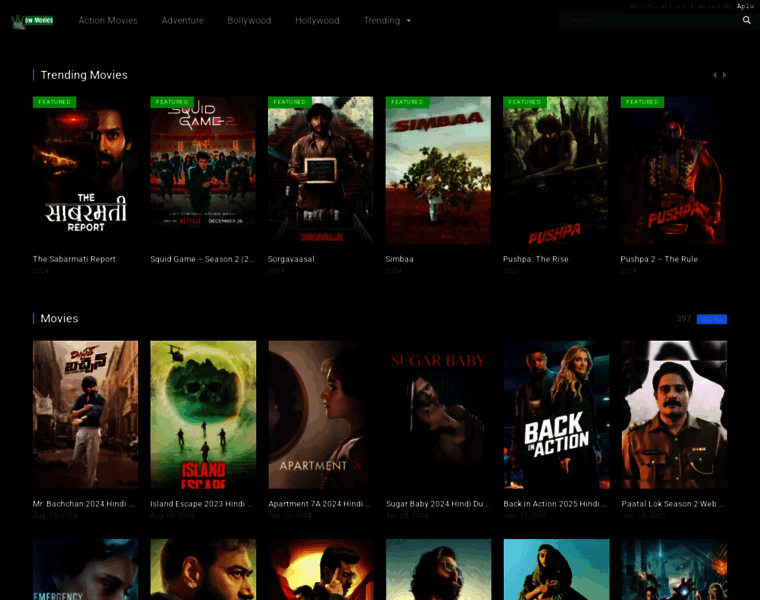
Task: Click the Wow Movies site logo
Action: pos(32,21)
